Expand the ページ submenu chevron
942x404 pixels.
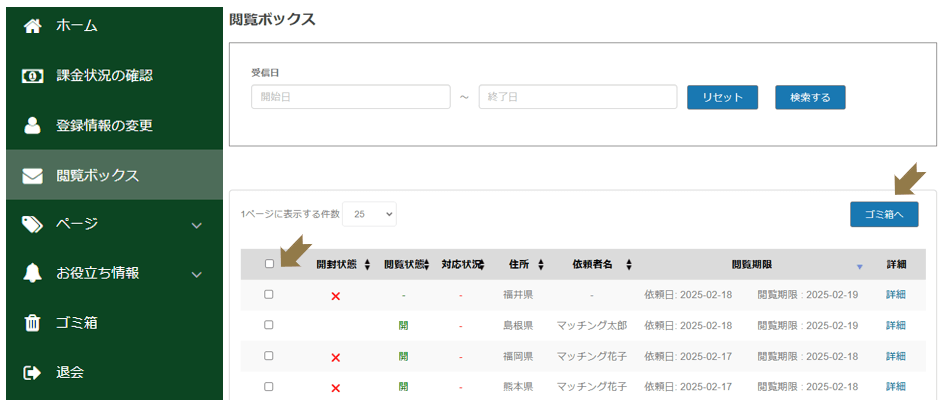pos(196,225)
